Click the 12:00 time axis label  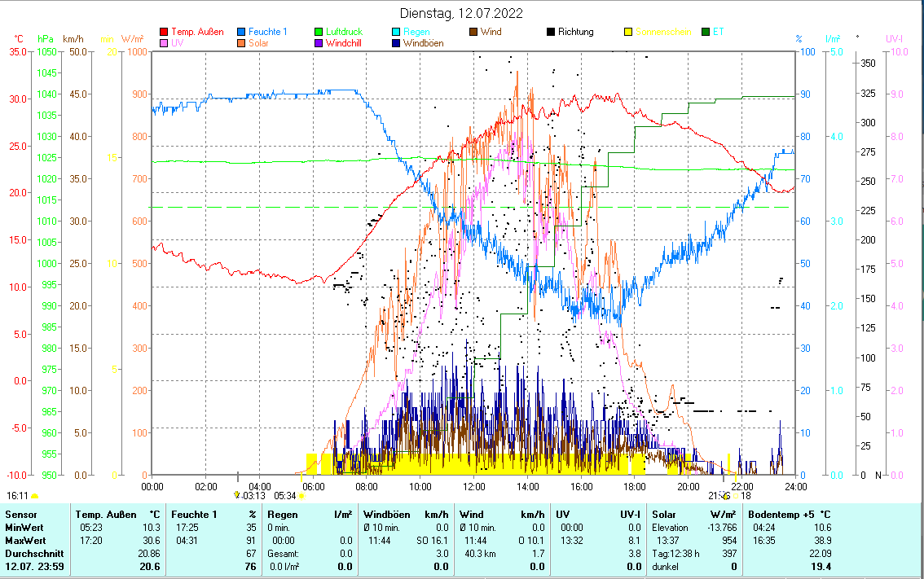tap(473, 487)
